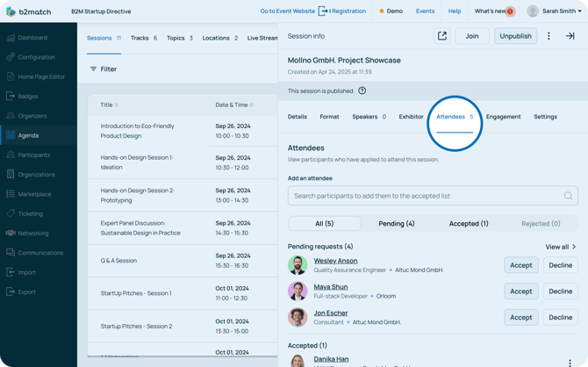Click the Participants icon in sidebar
Image resolution: width=588 pixels, height=367 pixels.
point(11,155)
